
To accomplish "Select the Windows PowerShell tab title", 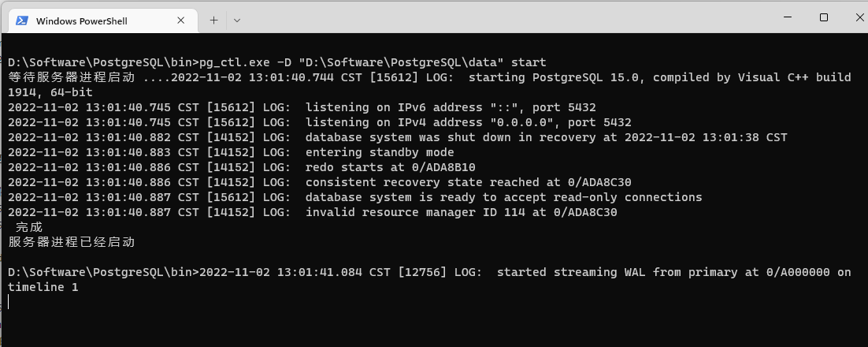I will 81,21.
